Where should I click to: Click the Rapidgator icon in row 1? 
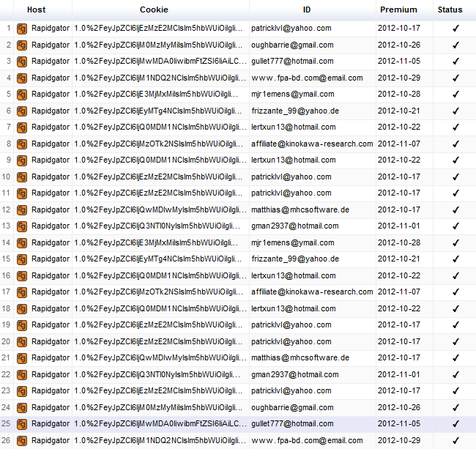pos(22,29)
